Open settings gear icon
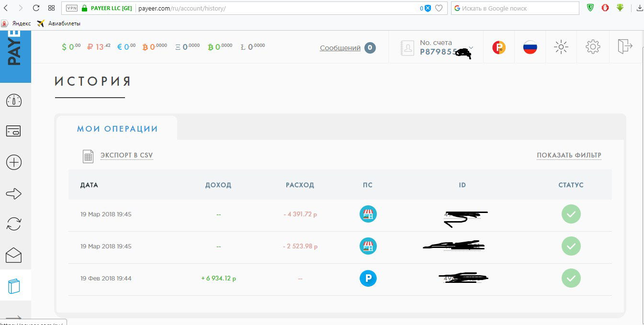The width and height of the screenshot is (644, 325). coord(593,46)
